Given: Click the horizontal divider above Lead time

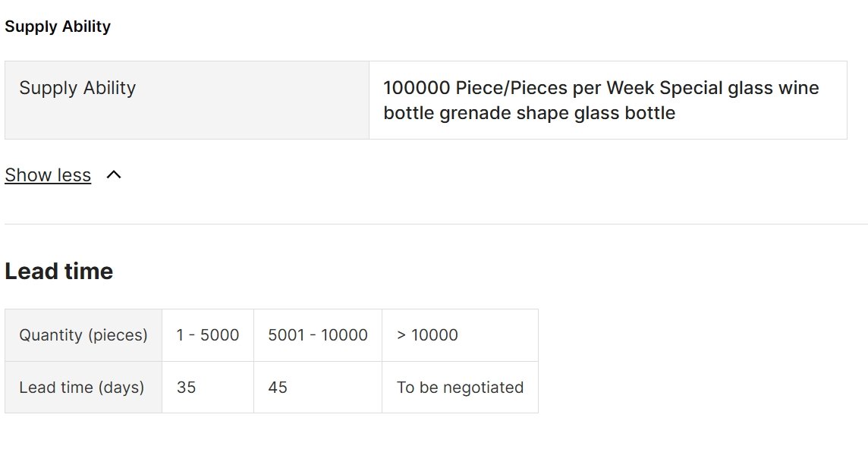Looking at the screenshot, I should coord(436,224).
